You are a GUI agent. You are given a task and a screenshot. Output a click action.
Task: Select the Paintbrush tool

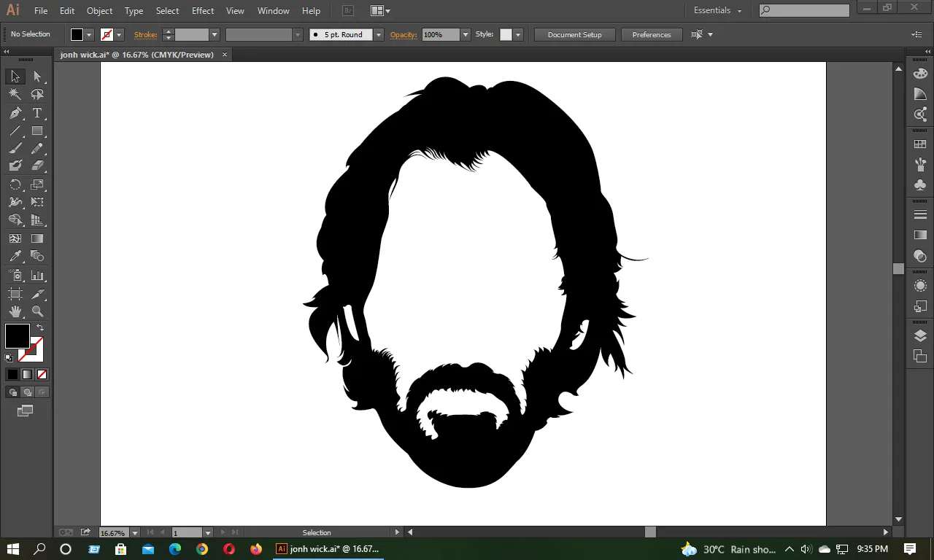pyautogui.click(x=15, y=149)
